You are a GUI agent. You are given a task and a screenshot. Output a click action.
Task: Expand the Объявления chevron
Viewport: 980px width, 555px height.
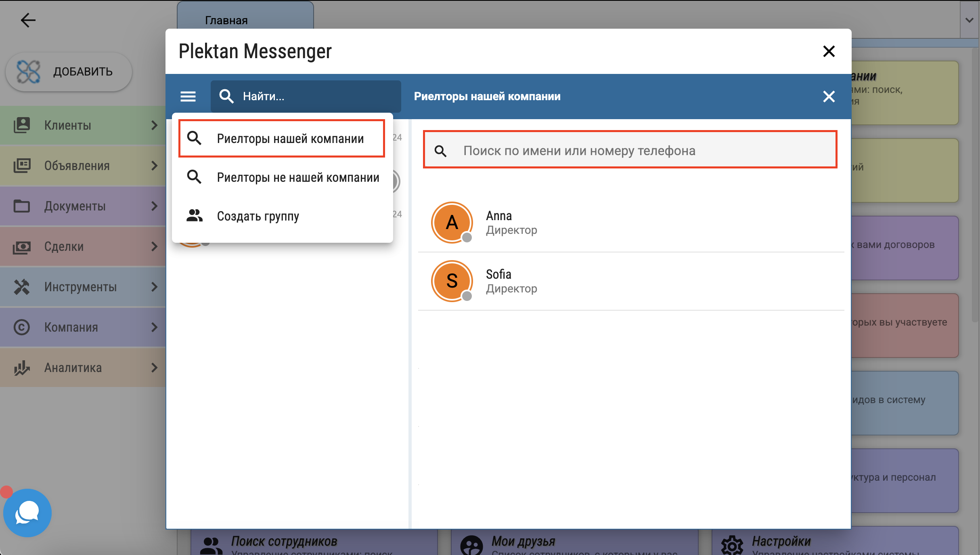coord(154,166)
